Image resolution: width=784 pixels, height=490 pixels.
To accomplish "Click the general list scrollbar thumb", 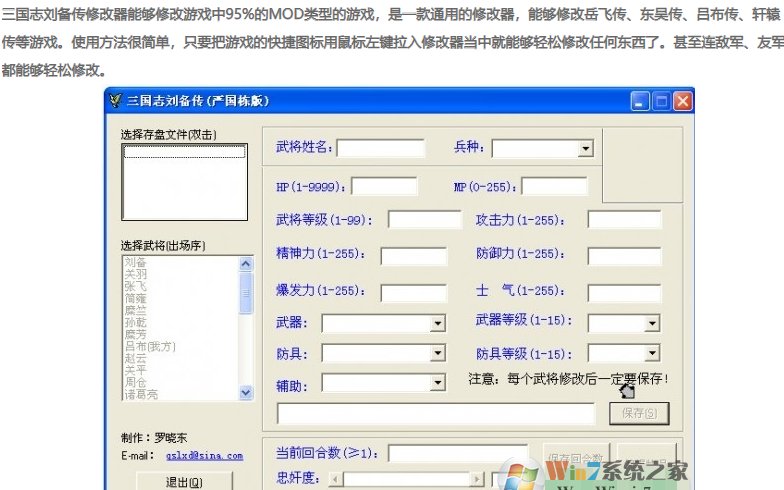I will (246, 294).
